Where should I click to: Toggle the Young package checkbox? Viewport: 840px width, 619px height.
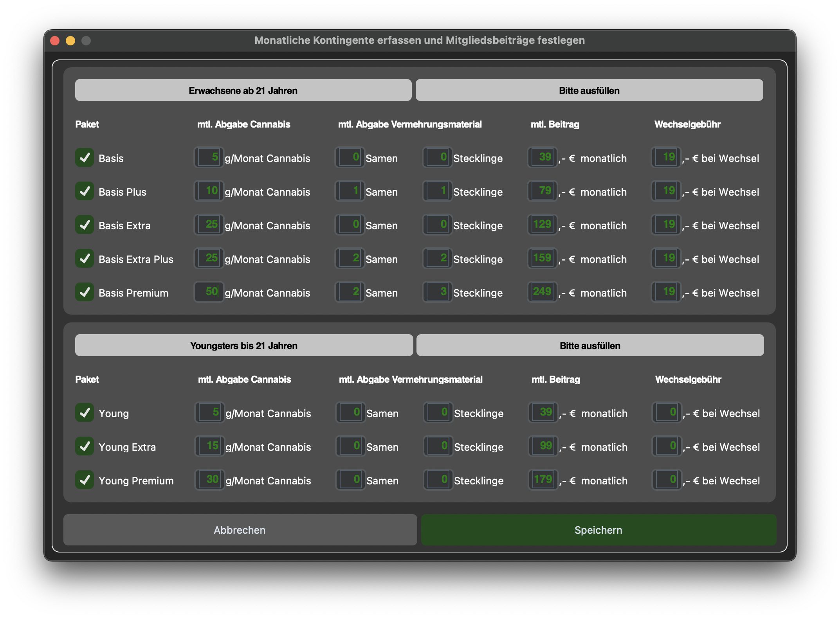point(85,413)
